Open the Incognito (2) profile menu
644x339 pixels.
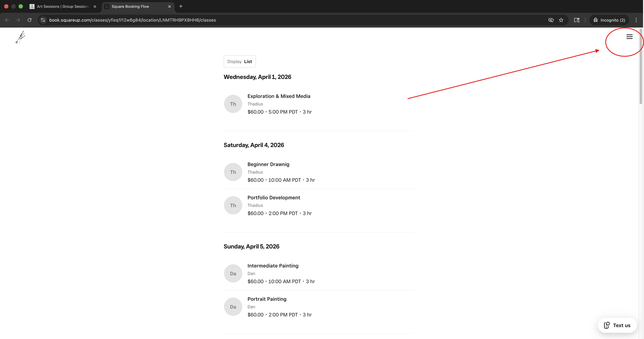coord(609,20)
